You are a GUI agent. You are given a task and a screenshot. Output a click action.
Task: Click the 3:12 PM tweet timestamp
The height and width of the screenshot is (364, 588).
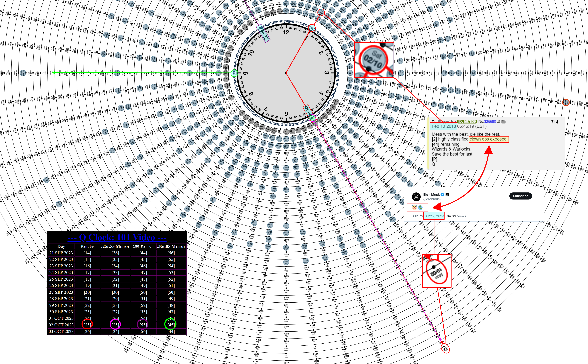pos(417,216)
